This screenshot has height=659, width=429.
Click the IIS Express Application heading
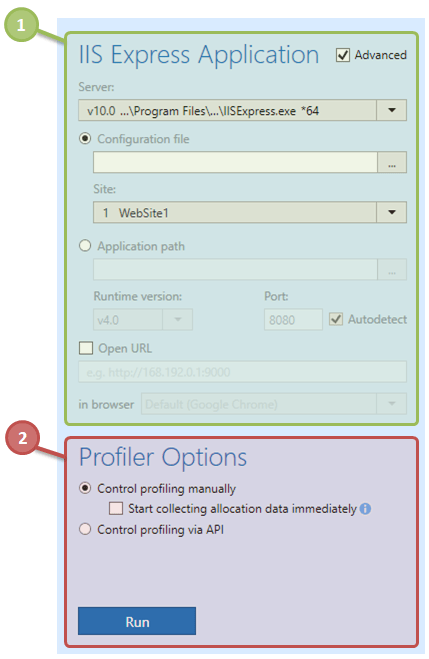[199, 55]
